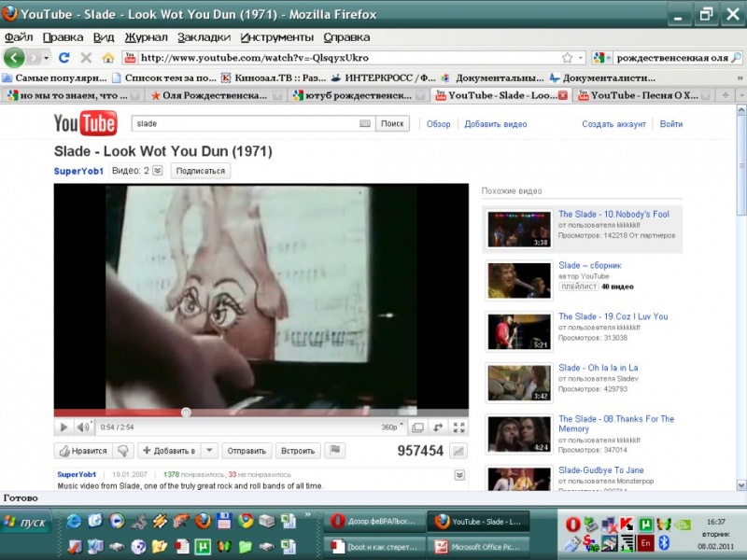Mute the video volume speaker icon
747x560 pixels.
coord(82,427)
